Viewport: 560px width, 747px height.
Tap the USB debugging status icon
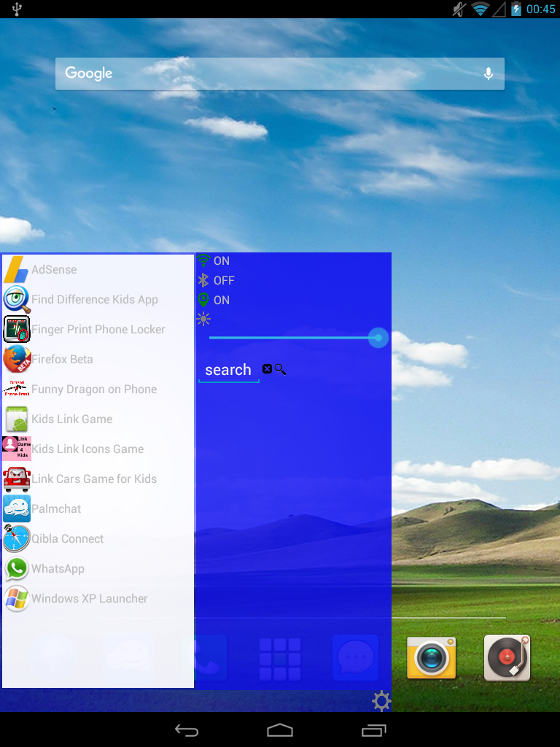tap(17, 9)
